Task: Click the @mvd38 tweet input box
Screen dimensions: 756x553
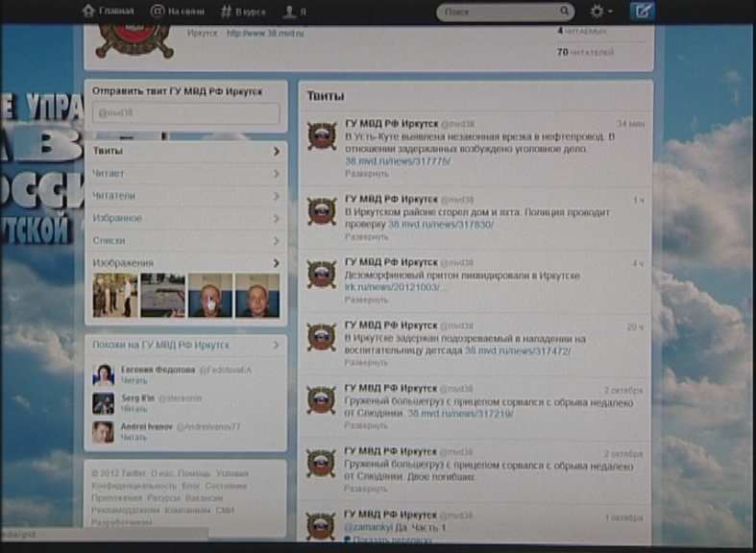Action: [185, 113]
